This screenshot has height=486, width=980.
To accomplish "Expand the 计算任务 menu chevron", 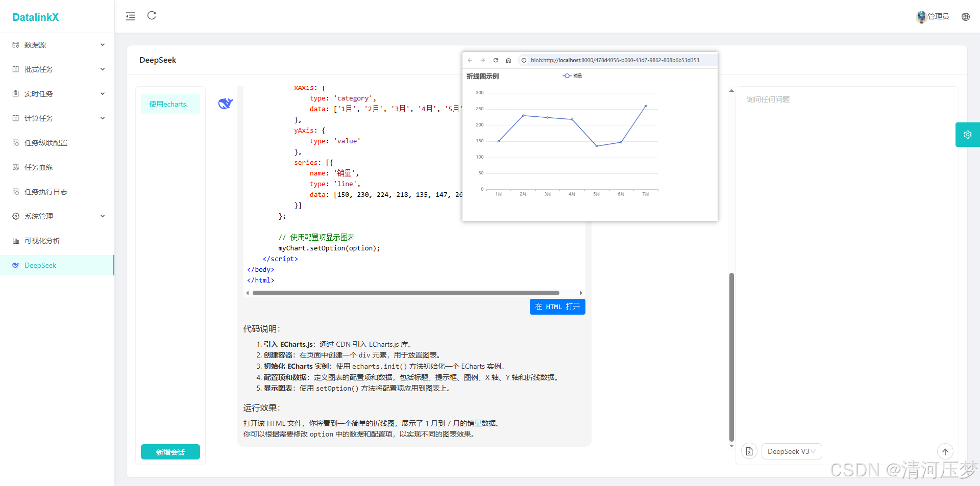I will [x=103, y=118].
